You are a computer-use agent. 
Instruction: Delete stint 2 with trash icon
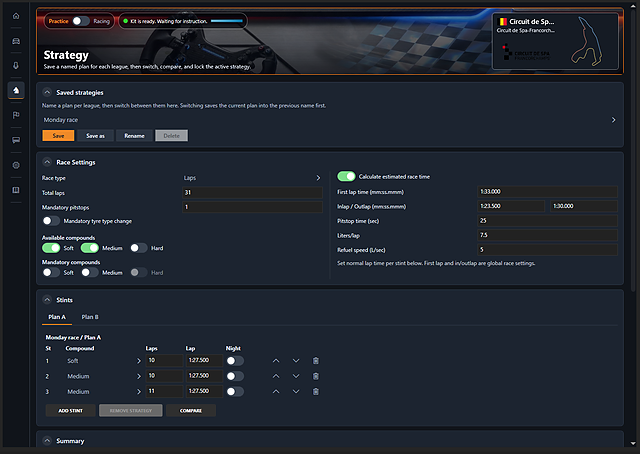(x=316, y=376)
